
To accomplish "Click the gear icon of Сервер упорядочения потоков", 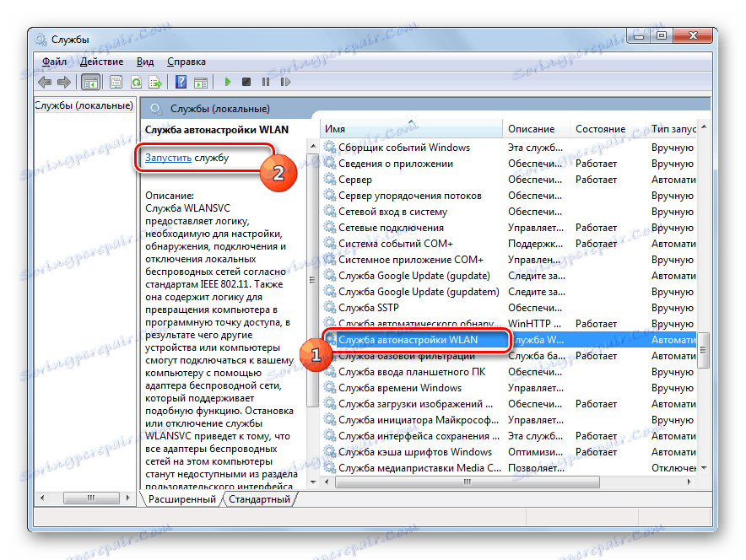I will click(330, 196).
